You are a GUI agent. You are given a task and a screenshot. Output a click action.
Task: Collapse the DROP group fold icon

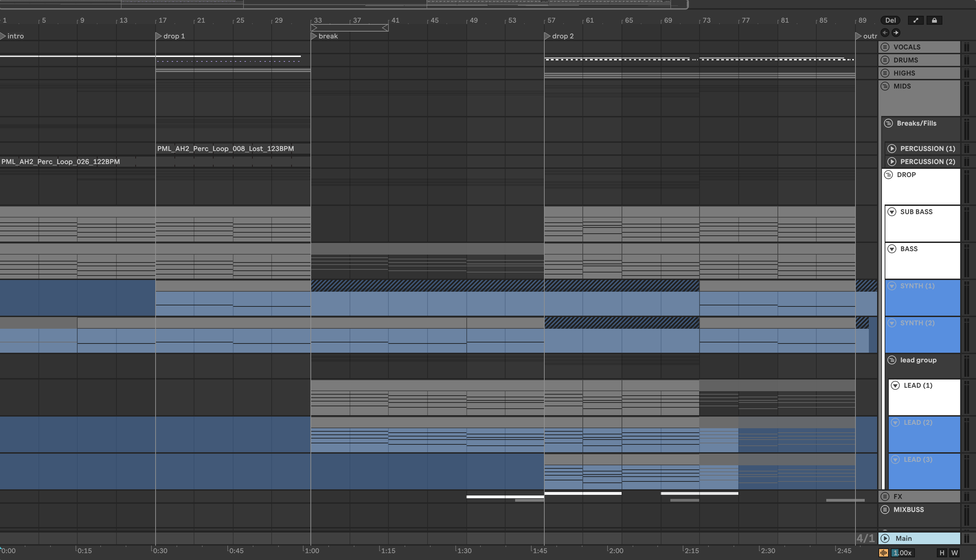(888, 175)
